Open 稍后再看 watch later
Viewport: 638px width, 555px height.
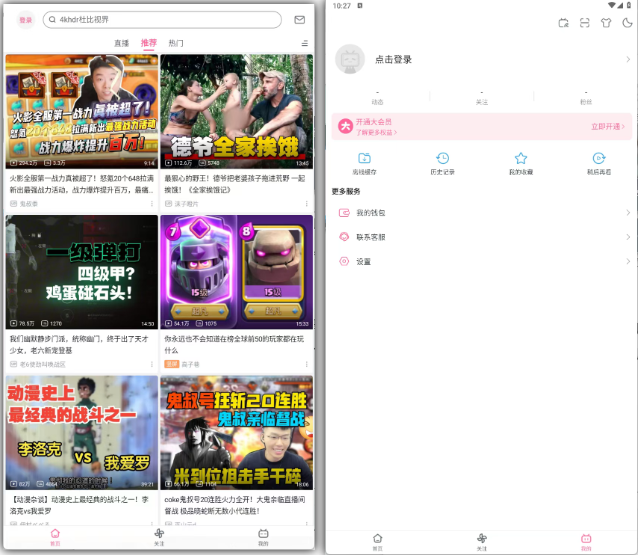tap(598, 163)
